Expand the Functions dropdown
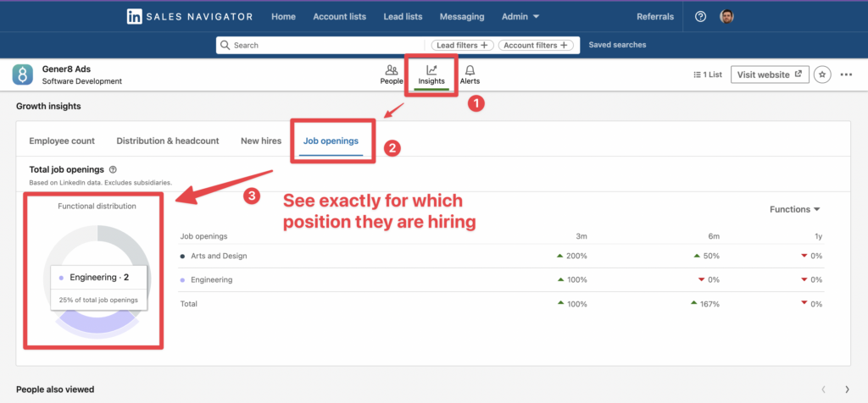This screenshot has width=868, height=403. coord(794,209)
